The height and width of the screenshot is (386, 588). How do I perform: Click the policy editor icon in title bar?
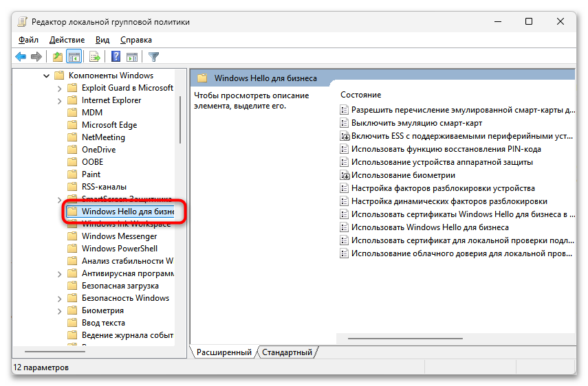[23, 22]
